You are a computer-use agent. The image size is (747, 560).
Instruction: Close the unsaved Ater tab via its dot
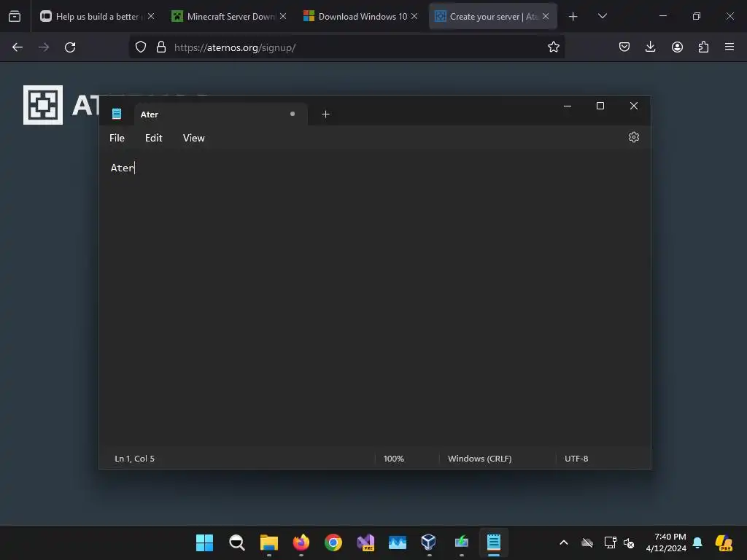pos(293,114)
